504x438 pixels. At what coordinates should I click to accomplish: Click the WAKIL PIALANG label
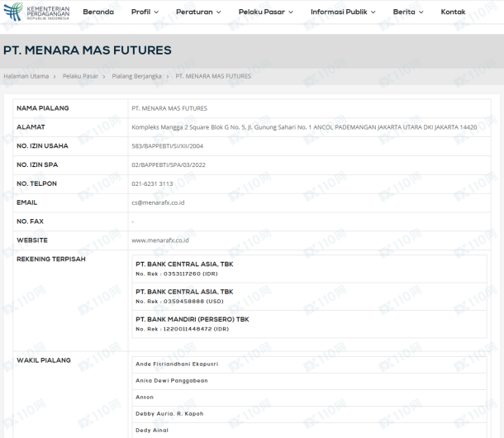(x=44, y=360)
